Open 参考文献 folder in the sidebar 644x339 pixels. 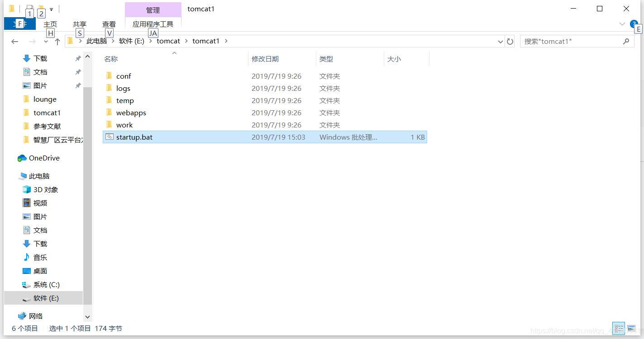[47, 126]
